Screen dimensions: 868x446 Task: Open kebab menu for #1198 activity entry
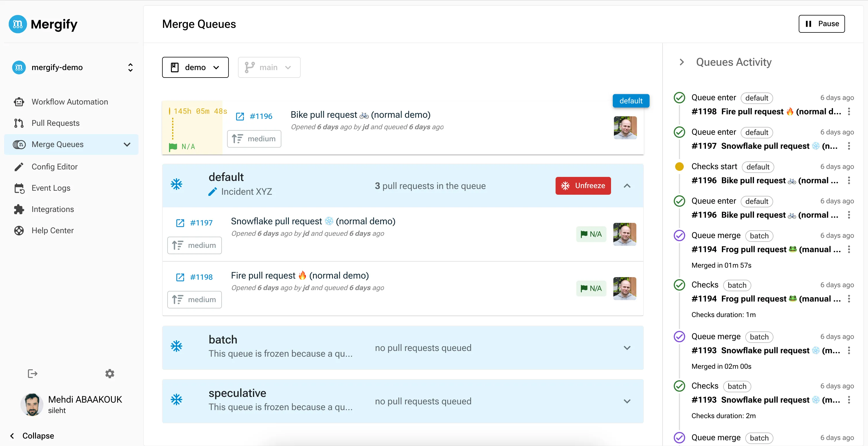[x=849, y=111]
